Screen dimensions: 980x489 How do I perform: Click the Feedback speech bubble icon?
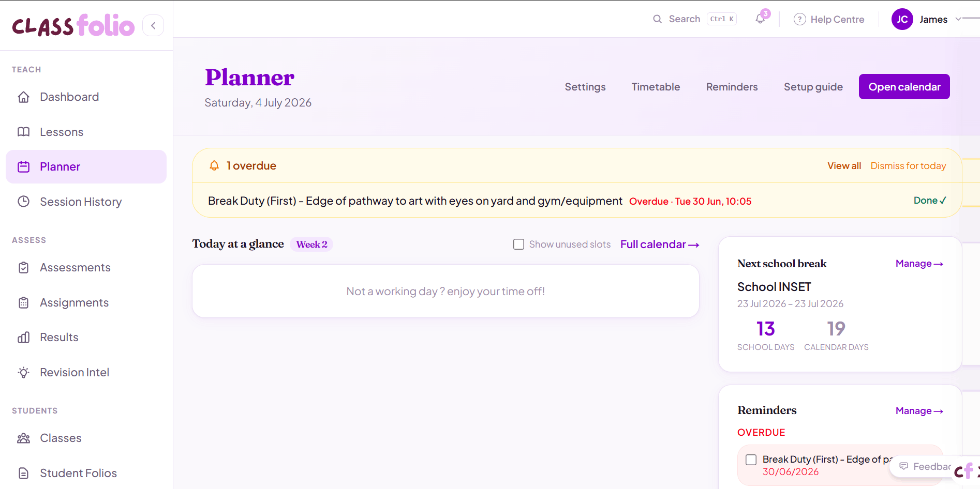[903, 466]
